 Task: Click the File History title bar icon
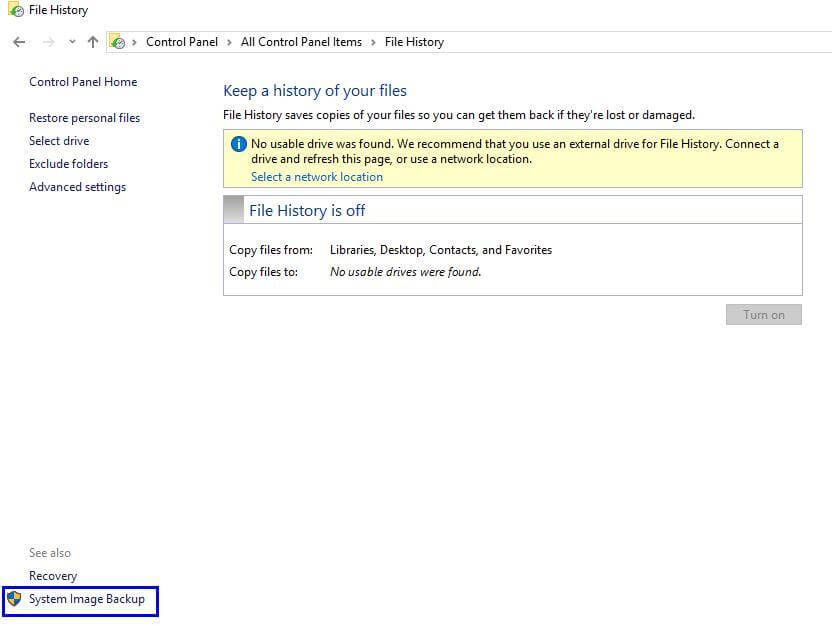pos(16,10)
